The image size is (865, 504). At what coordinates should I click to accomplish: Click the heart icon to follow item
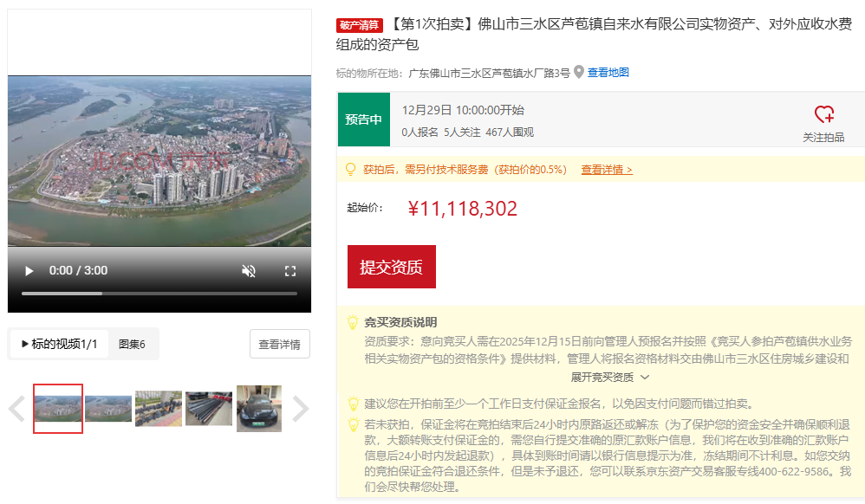pyautogui.click(x=824, y=114)
